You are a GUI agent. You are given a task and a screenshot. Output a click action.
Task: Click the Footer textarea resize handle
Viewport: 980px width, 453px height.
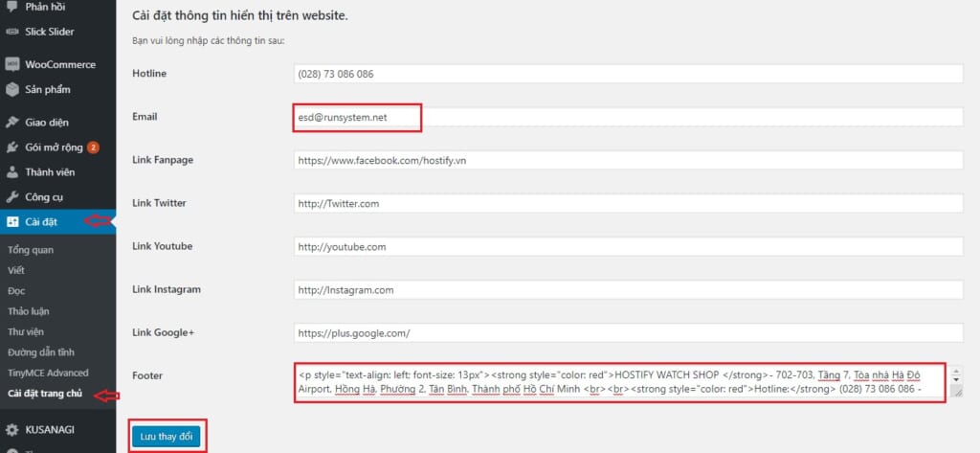pos(957,392)
